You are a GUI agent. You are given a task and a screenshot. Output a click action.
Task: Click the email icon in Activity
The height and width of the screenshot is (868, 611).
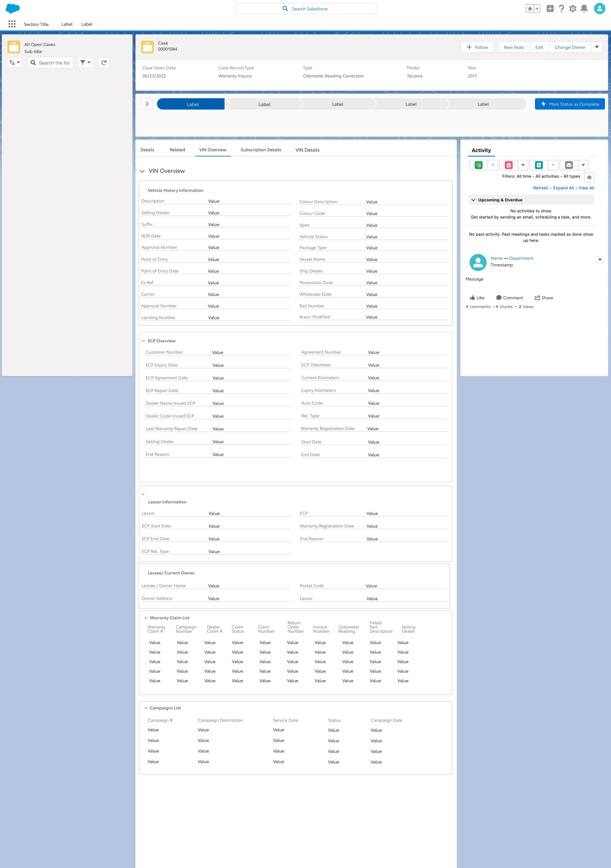[569, 165]
